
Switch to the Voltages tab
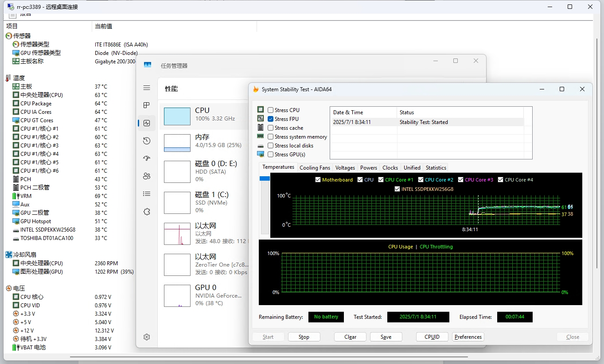point(345,168)
